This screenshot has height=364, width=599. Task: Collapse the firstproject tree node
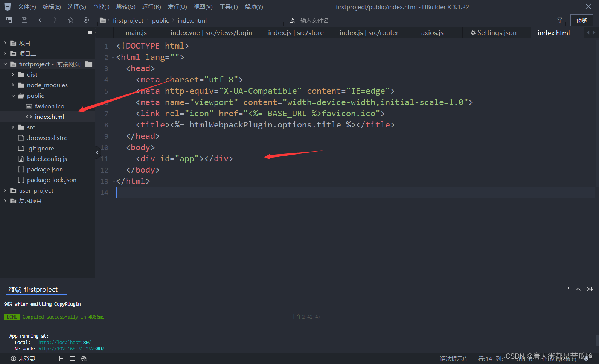5,64
